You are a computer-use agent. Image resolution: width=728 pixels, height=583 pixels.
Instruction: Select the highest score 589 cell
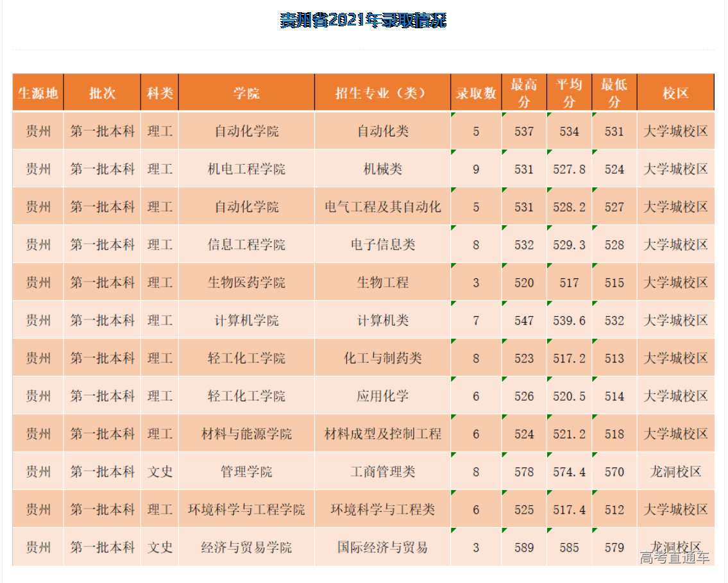coord(524,548)
